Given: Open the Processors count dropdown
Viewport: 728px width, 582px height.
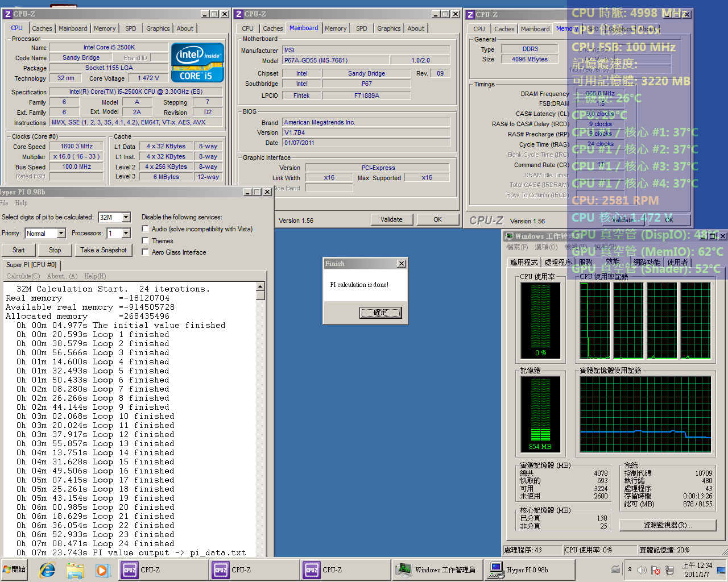Looking at the screenshot, I should coord(126,234).
